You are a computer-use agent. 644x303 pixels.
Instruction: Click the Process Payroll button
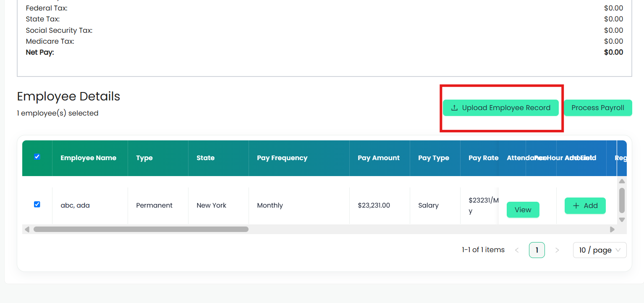pos(598,108)
